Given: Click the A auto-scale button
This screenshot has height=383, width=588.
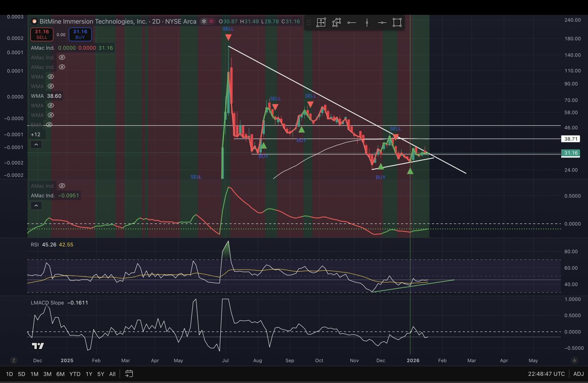Looking at the screenshot, I should coord(574,360).
